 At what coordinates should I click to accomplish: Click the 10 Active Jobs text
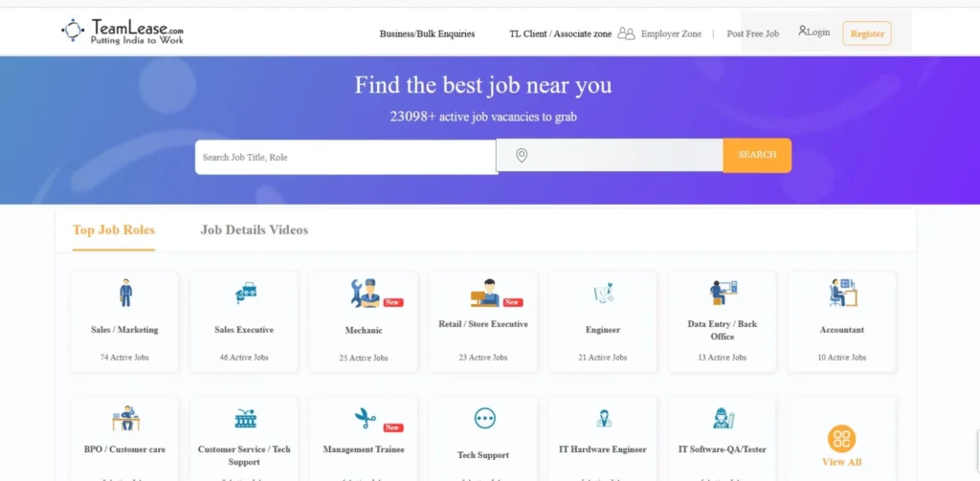point(842,358)
